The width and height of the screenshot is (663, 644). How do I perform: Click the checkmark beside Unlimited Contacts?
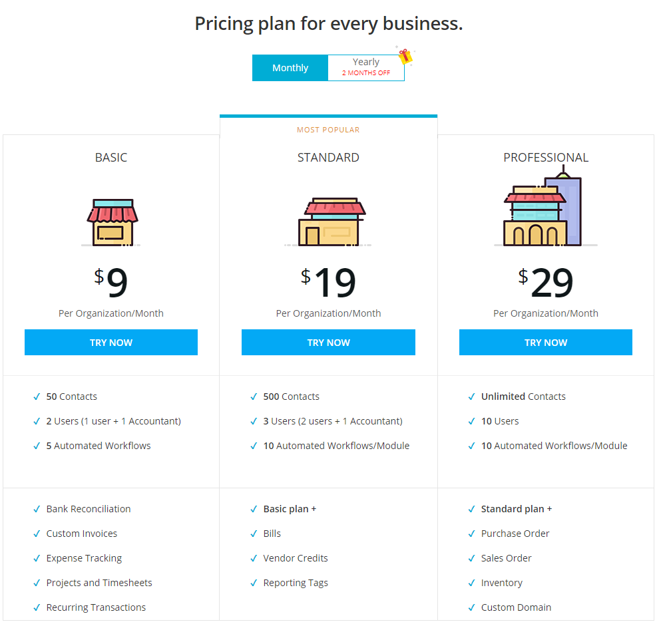(x=471, y=397)
